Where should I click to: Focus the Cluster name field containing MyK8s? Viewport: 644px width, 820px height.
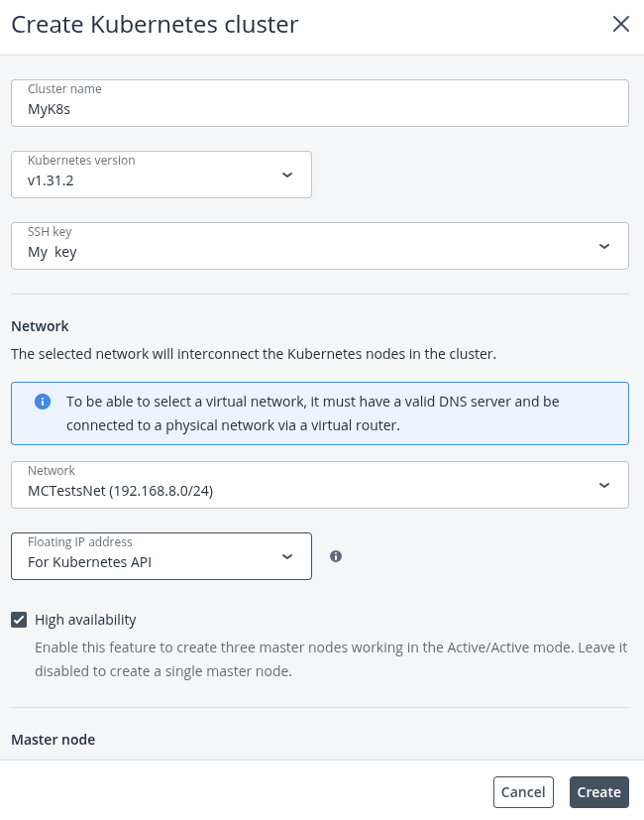[320, 103]
